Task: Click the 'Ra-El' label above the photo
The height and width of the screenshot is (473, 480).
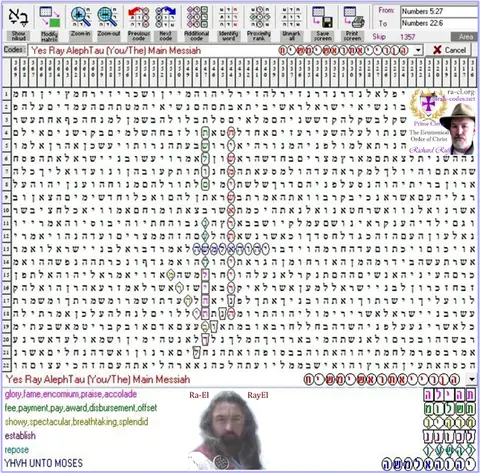Action: (199, 395)
